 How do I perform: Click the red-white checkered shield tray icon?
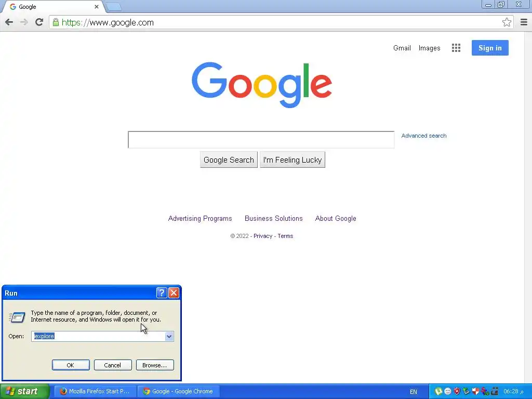click(475, 391)
